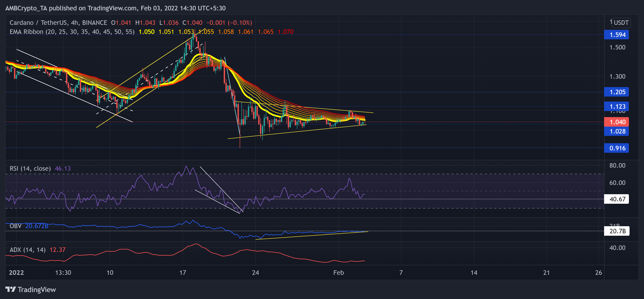Click the EMA 20 value 1.050
Viewport: 644px width, 299px height.
point(146,32)
